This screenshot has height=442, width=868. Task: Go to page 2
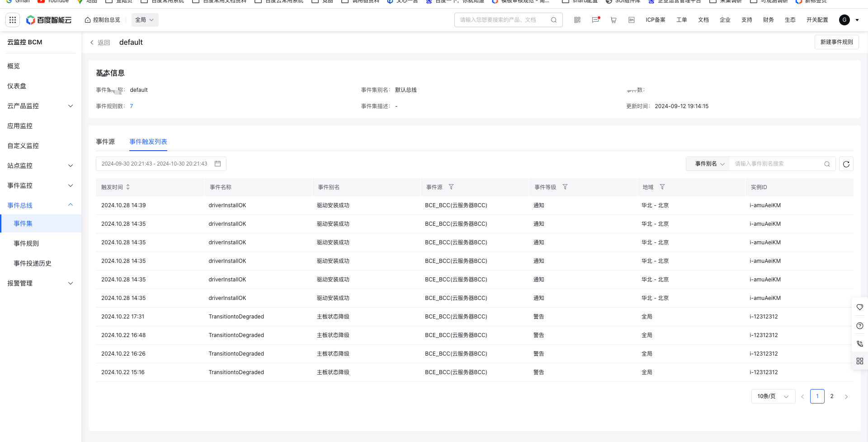[832, 396]
